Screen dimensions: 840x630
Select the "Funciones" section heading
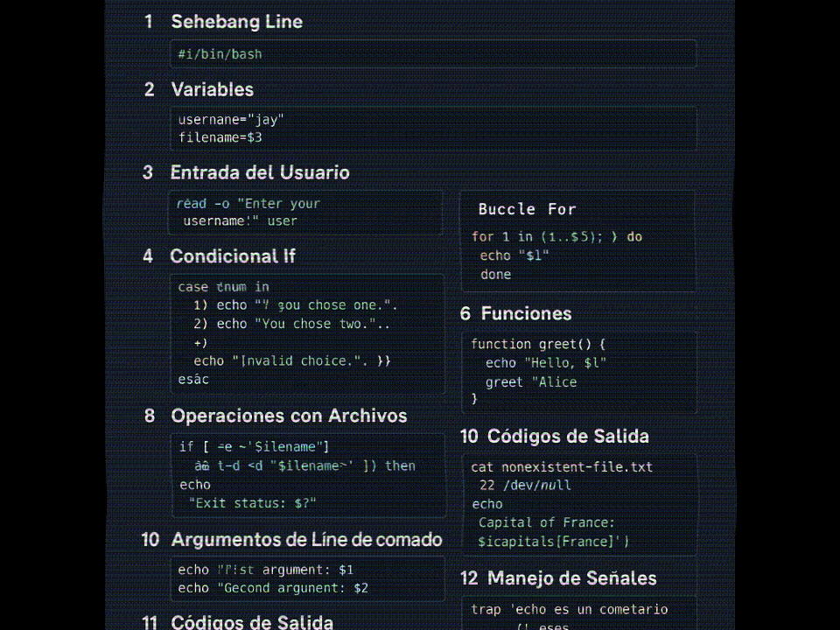[526, 313]
